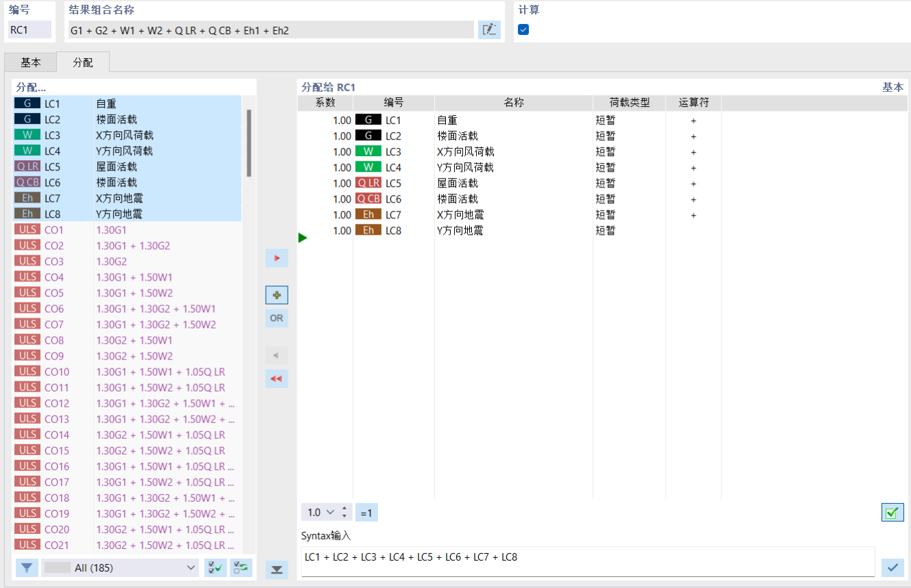Image resolution: width=911 pixels, height=588 pixels.
Task: Open the All (185) filter dropdown
Action: tap(120, 567)
